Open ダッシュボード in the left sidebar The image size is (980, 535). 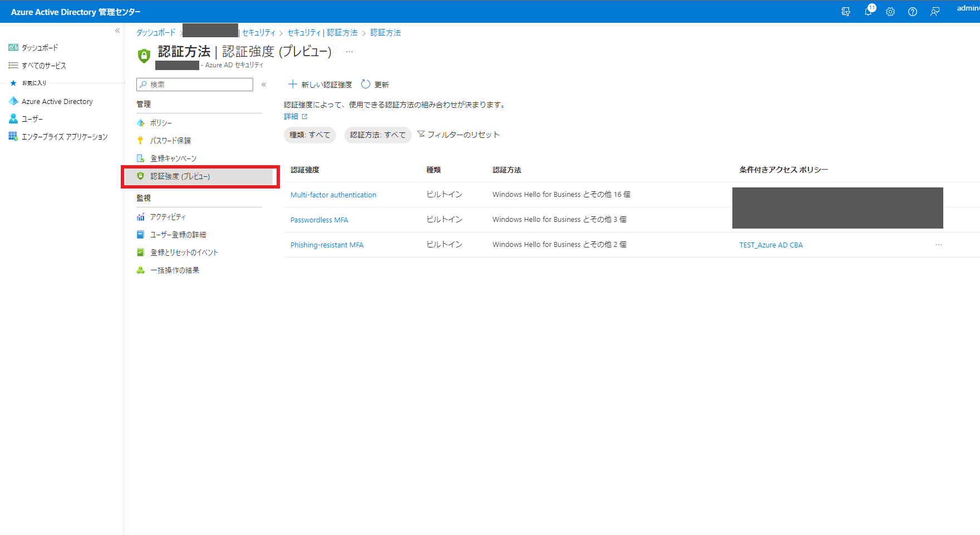click(40, 48)
